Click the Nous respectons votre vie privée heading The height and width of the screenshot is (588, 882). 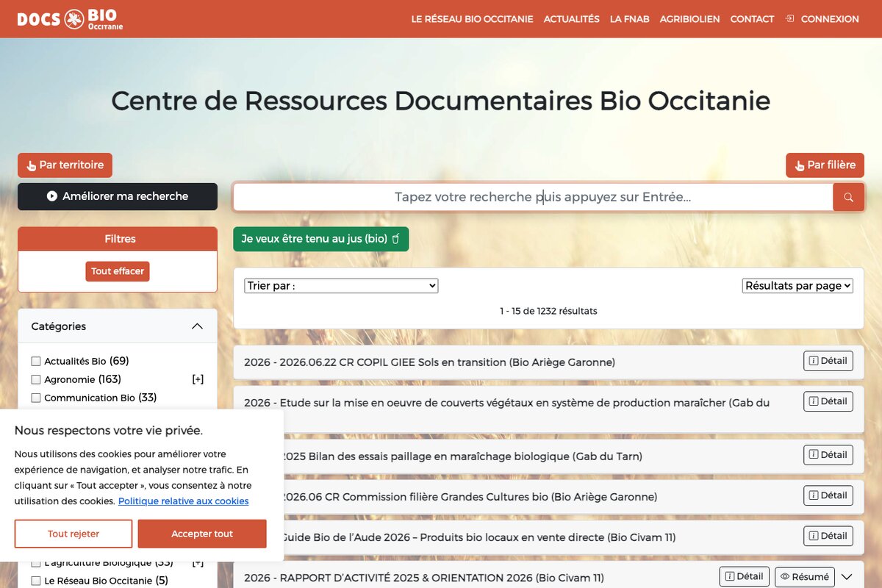109,431
